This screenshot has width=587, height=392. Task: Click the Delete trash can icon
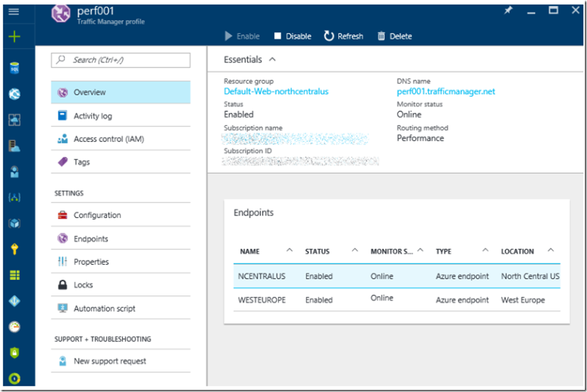[381, 36]
